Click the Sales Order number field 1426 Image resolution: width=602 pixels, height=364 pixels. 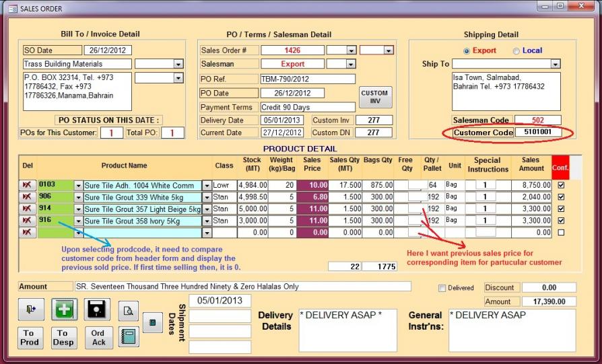(x=292, y=50)
